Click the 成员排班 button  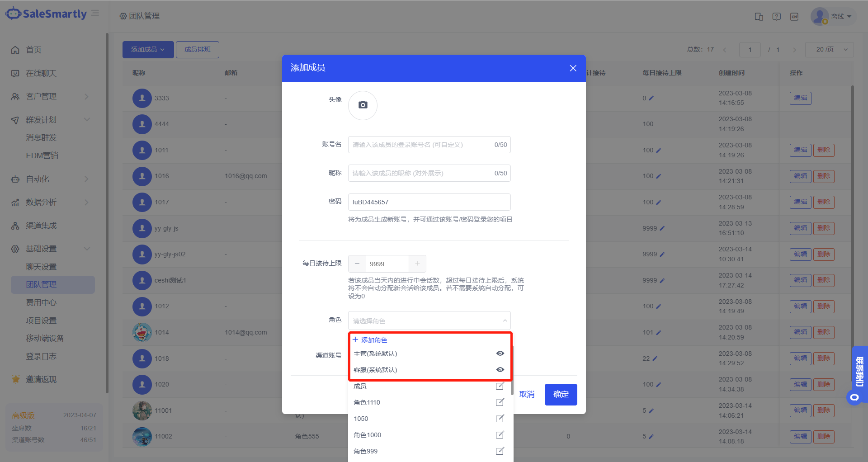click(x=198, y=50)
